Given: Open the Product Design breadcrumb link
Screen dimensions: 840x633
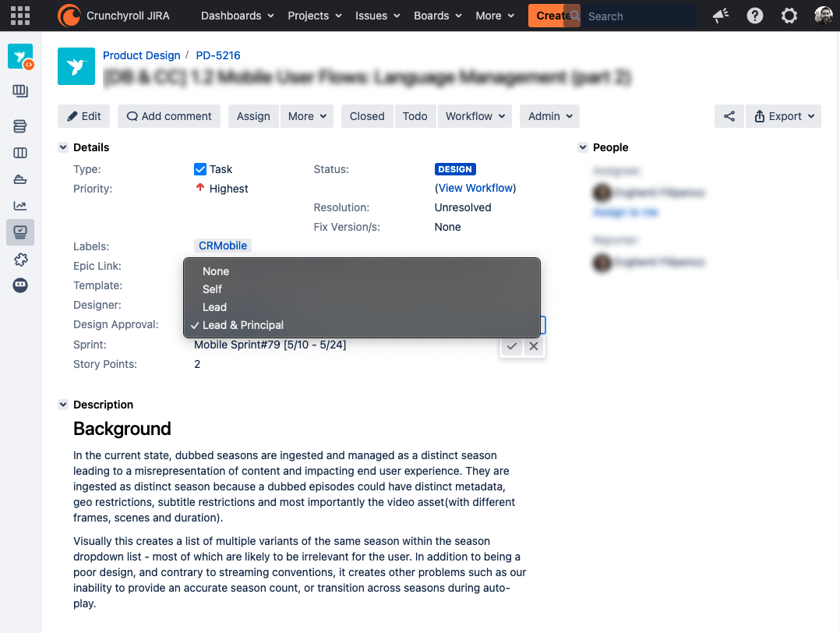Looking at the screenshot, I should pos(142,55).
